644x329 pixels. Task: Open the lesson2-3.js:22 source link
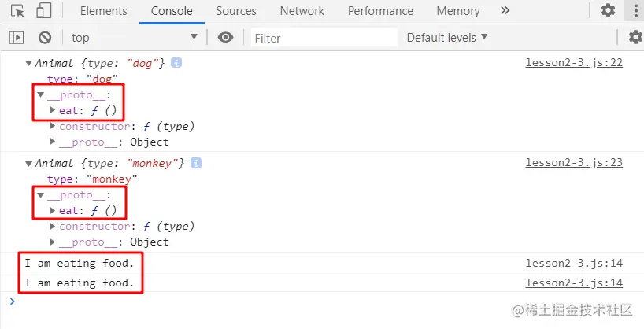(x=574, y=63)
